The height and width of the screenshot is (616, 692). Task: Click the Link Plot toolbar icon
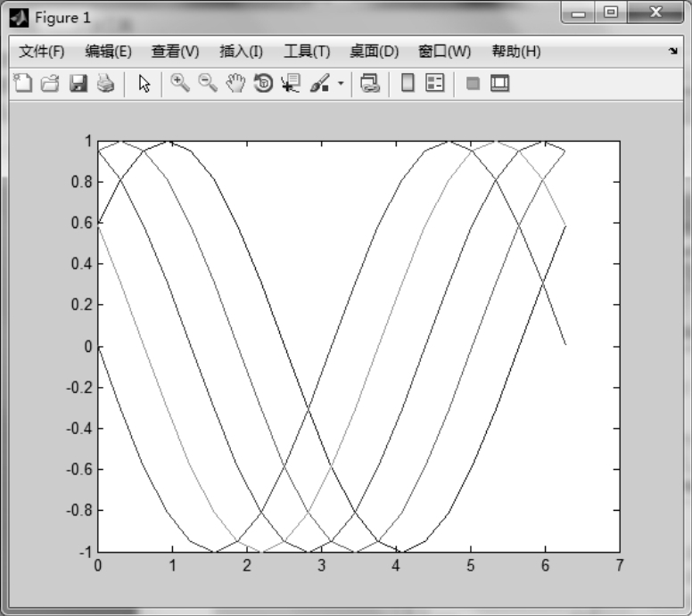369,84
